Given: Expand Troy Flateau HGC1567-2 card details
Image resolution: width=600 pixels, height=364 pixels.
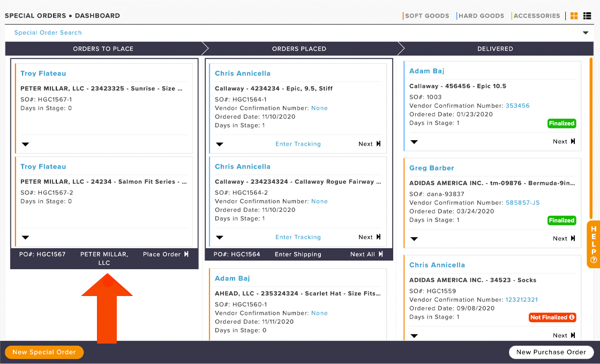Looking at the screenshot, I should 25,238.
